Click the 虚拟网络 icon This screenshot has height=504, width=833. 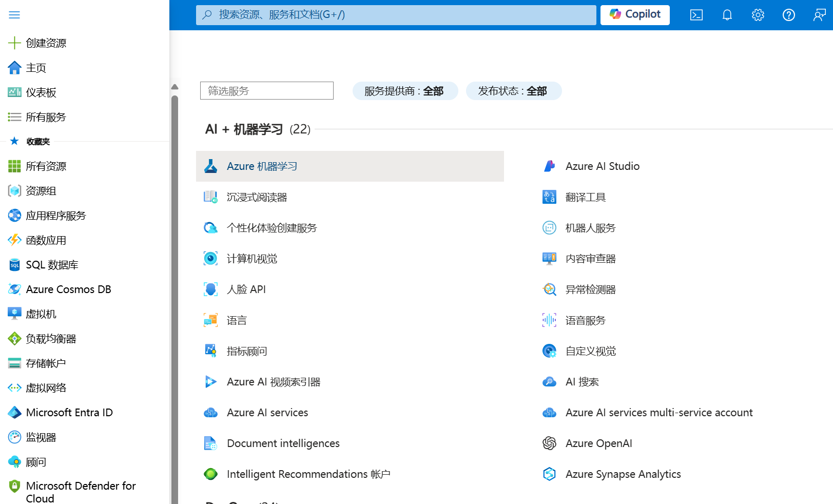point(14,388)
